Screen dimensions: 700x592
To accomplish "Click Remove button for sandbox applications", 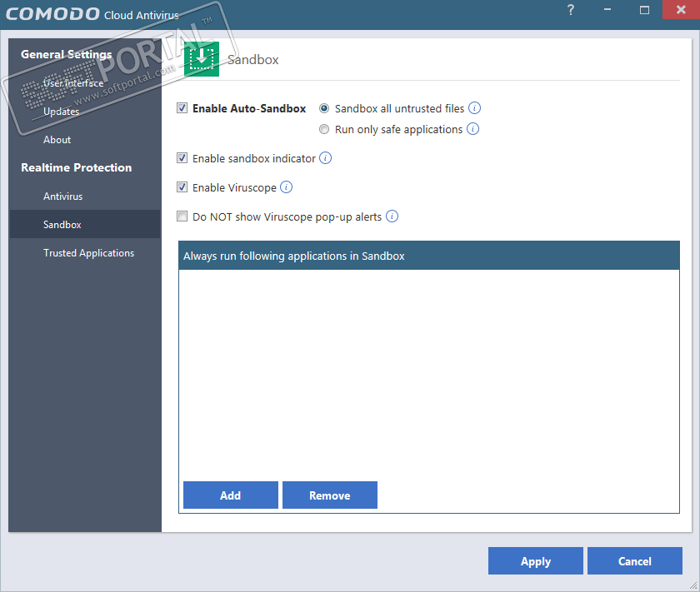I will click(x=330, y=495).
